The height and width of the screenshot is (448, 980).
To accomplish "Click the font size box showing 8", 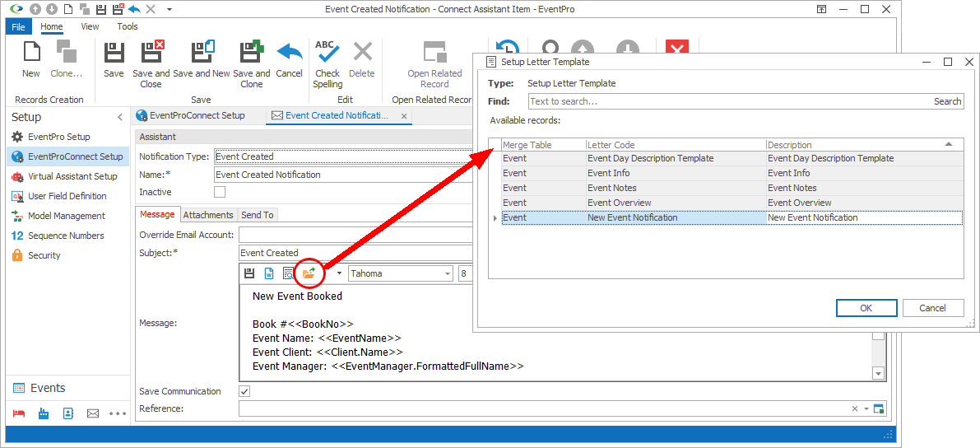I will click(x=466, y=273).
